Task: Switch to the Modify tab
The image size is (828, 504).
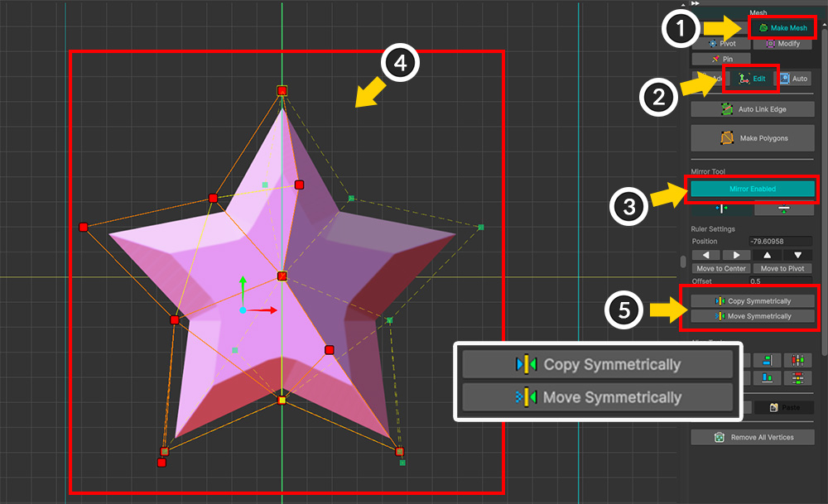Action: (x=783, y=44)
